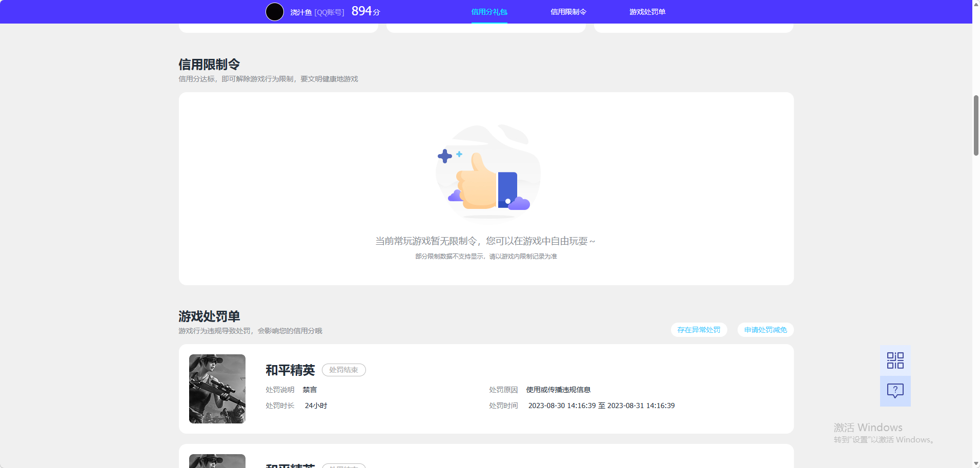Click the penalty value 禁言
This screenshot has height=468, width=980.
tap(310, 390)
